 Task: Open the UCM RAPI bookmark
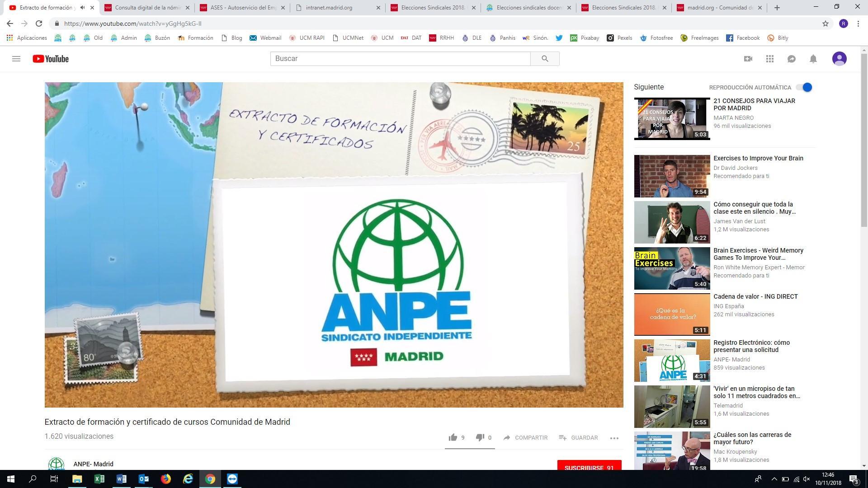[307, 38]
